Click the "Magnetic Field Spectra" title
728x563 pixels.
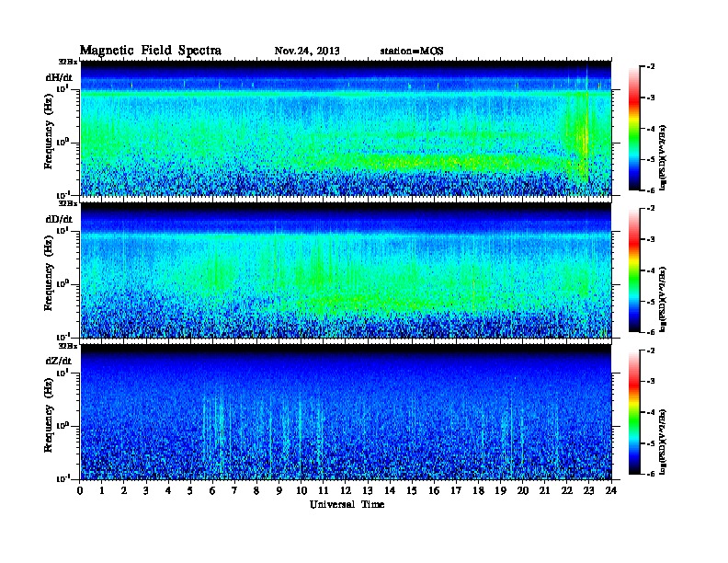pyautogui.click(x=151, y=51)
